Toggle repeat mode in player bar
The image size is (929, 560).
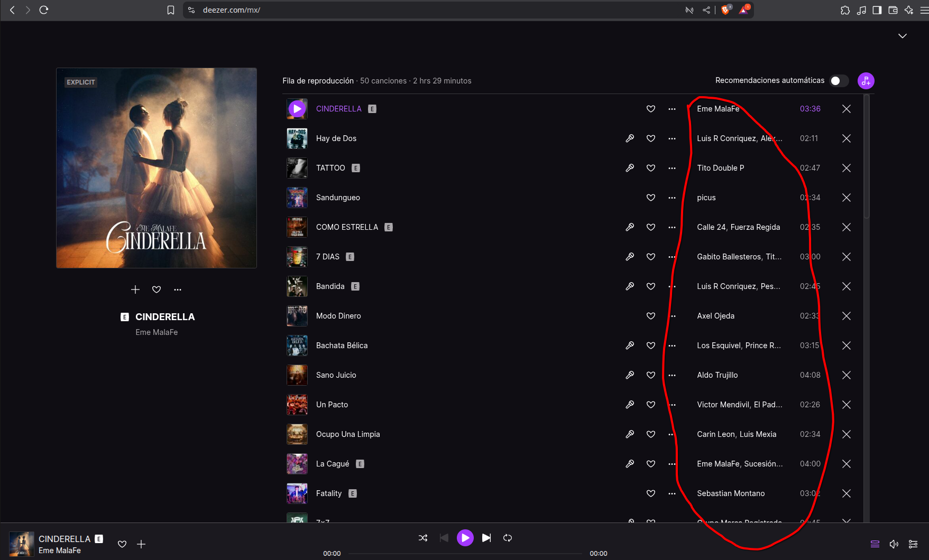click(x=508, y=538)
